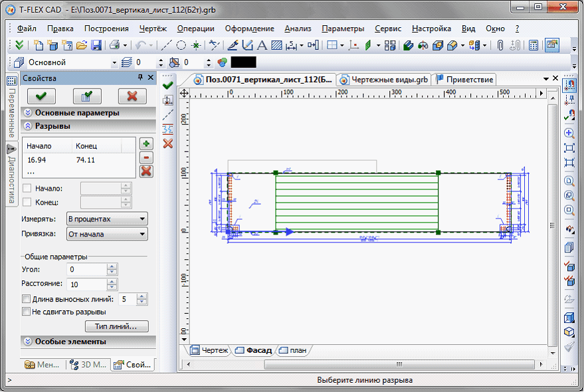
Task: Check the Не сдвигать разрывы option
Action: (x=26, y=312)
